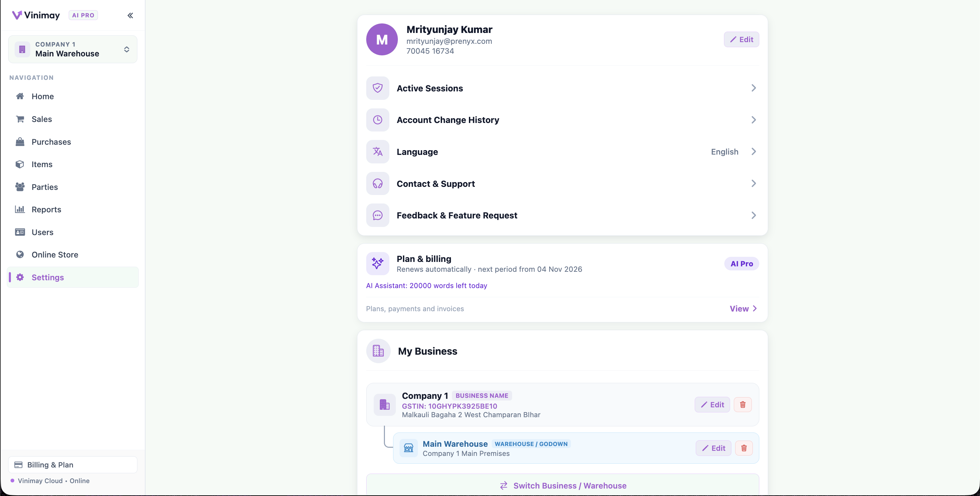
Task: Click the Account Change History clock icon
Action: [x=377, y=120]
